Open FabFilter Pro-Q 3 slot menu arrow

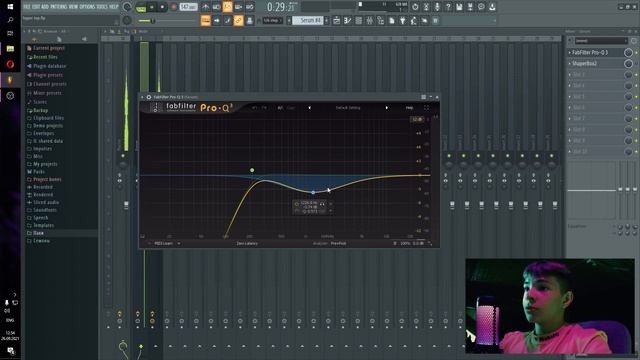click(x=570, y=53)
